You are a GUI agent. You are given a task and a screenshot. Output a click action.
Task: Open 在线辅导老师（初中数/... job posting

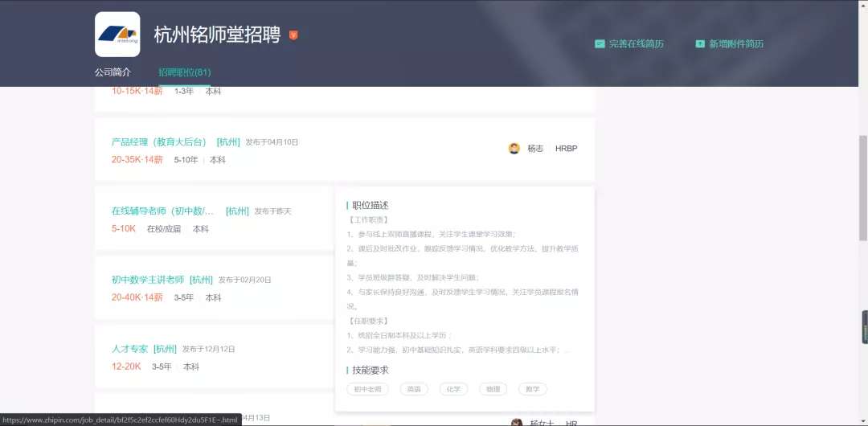coord(162,211)
